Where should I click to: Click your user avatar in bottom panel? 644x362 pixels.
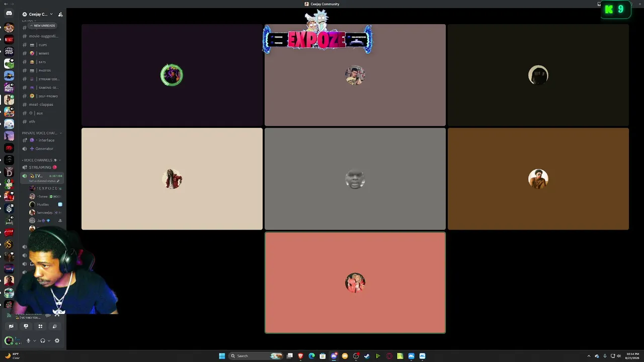[x=8, y=341]
